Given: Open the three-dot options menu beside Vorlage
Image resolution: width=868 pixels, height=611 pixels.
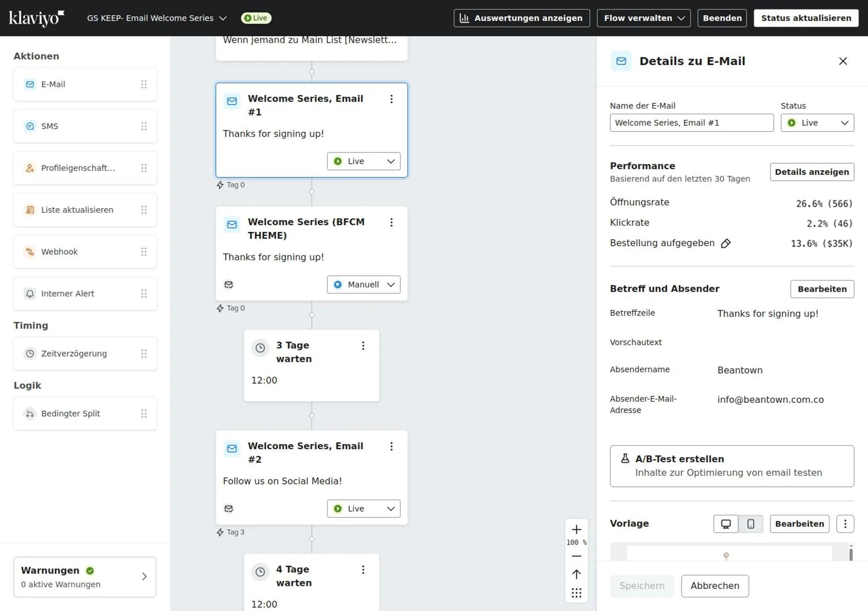Looking at the screenshot, I should (x=845, y=524).
